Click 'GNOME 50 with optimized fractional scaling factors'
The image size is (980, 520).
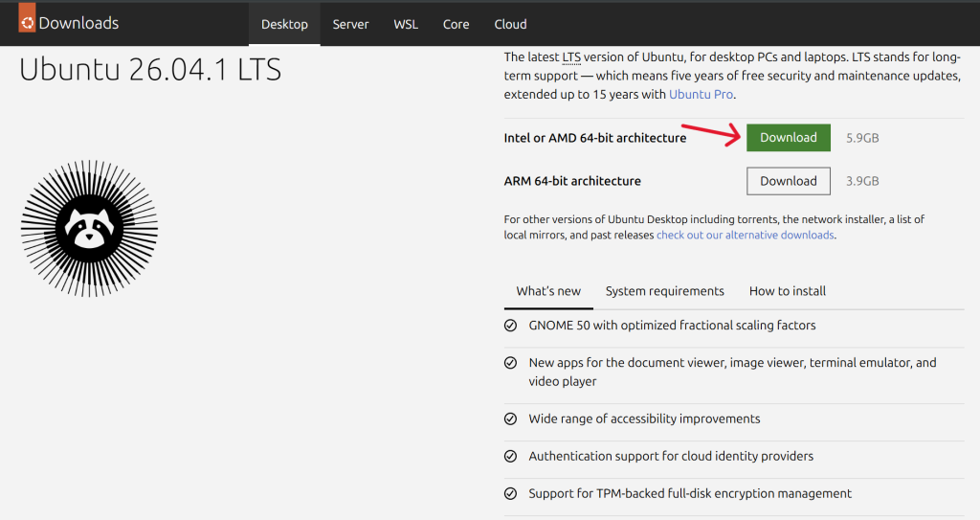[672, 326]
